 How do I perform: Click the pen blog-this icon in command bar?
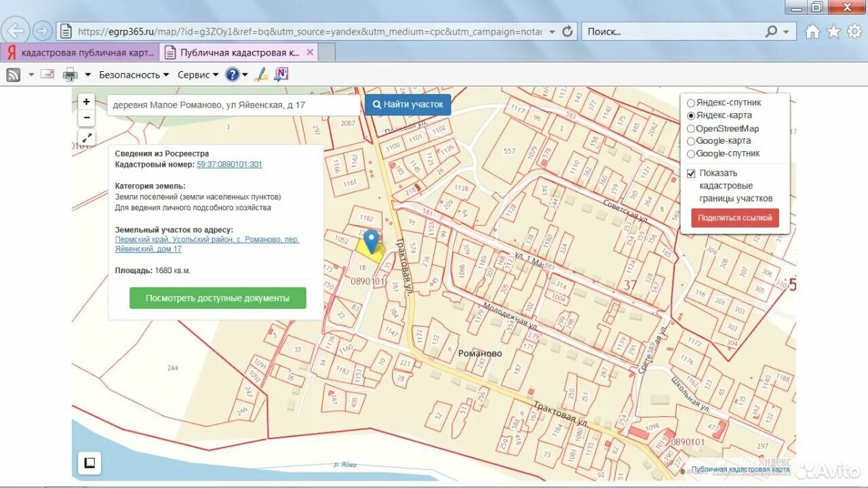(261, 75)
